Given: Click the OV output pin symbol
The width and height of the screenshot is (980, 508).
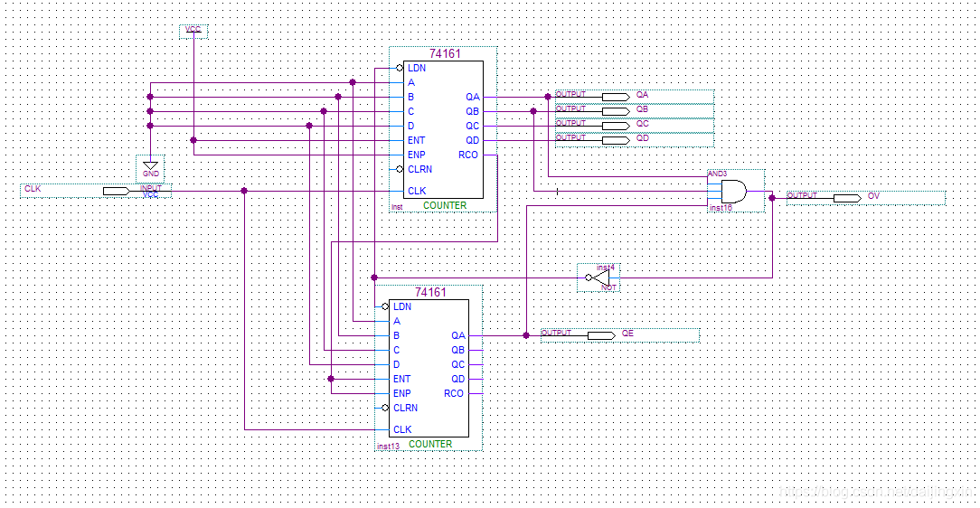Looking at the screenshot, I should 847,198.
